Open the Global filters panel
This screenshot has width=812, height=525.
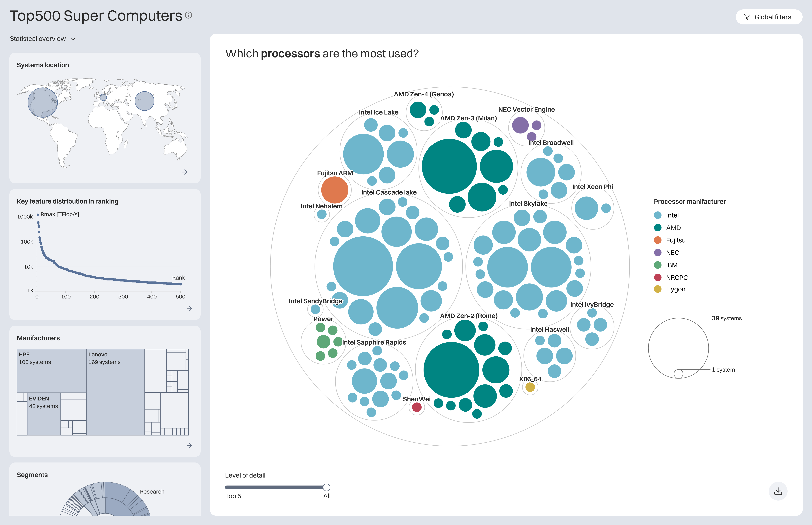(x=769, y=17)
